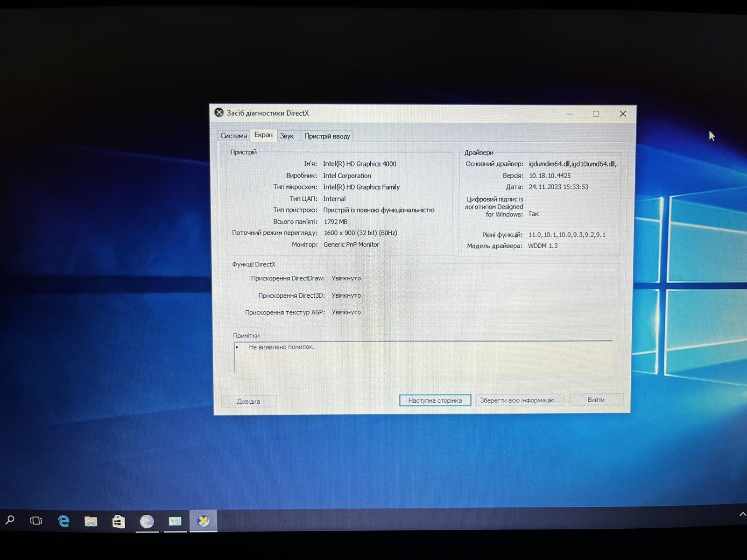Select the DirectX diagnostic taskbar icon
The height and width of the screenshot is (560, 747).
(203, 521)
